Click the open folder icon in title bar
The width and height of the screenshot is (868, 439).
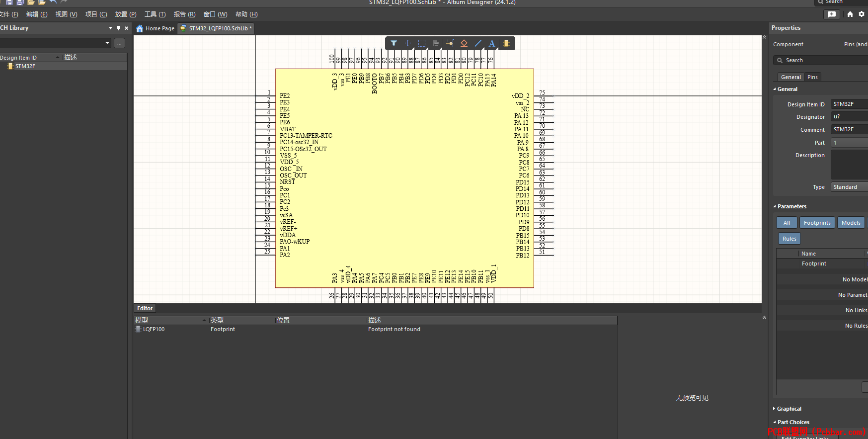click(x=31, y=2)
